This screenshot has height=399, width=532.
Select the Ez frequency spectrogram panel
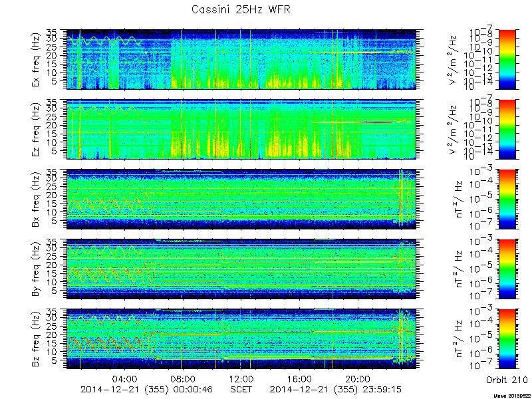point(241,129)
